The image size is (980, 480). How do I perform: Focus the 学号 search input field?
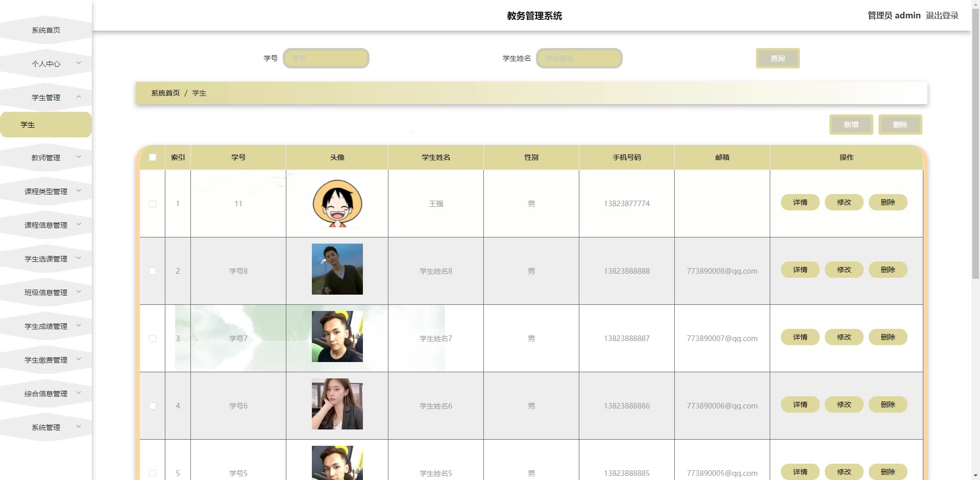coord(326,58)
